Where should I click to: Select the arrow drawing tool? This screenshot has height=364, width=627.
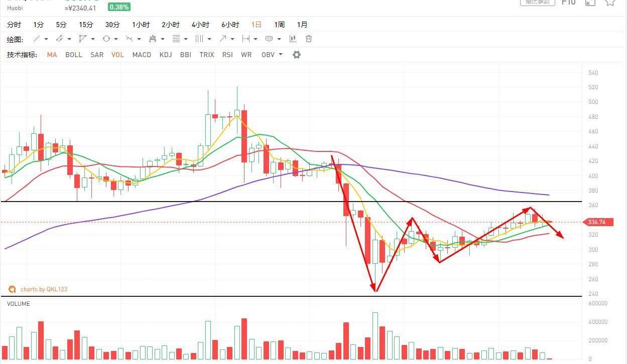223,39
